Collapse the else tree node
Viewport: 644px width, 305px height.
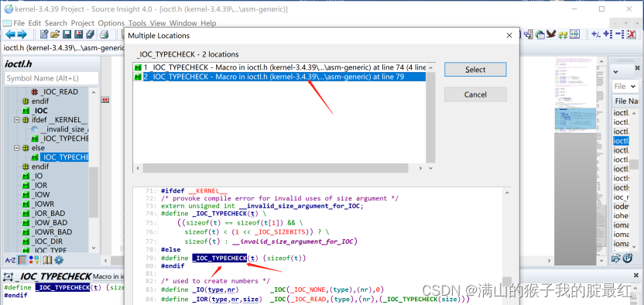[x=17, y=148]
